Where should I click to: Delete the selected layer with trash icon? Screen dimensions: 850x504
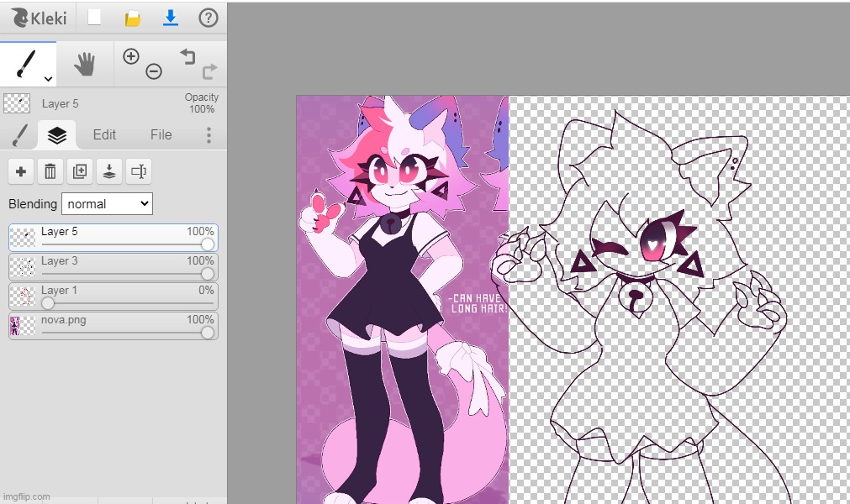point(50,171)
